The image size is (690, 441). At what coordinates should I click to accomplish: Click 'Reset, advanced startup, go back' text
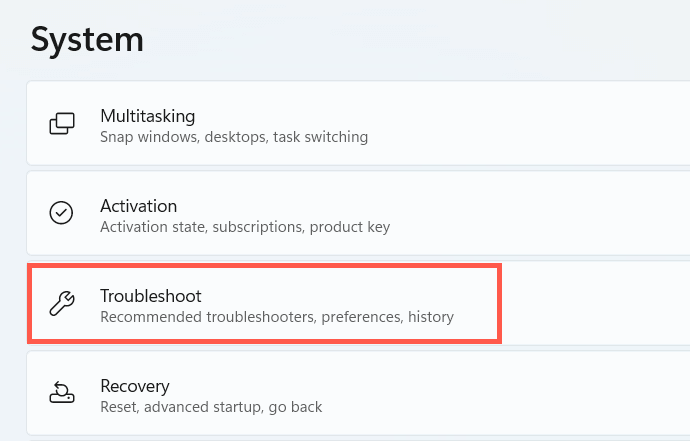pyautogui.click(x=211, y=407)
